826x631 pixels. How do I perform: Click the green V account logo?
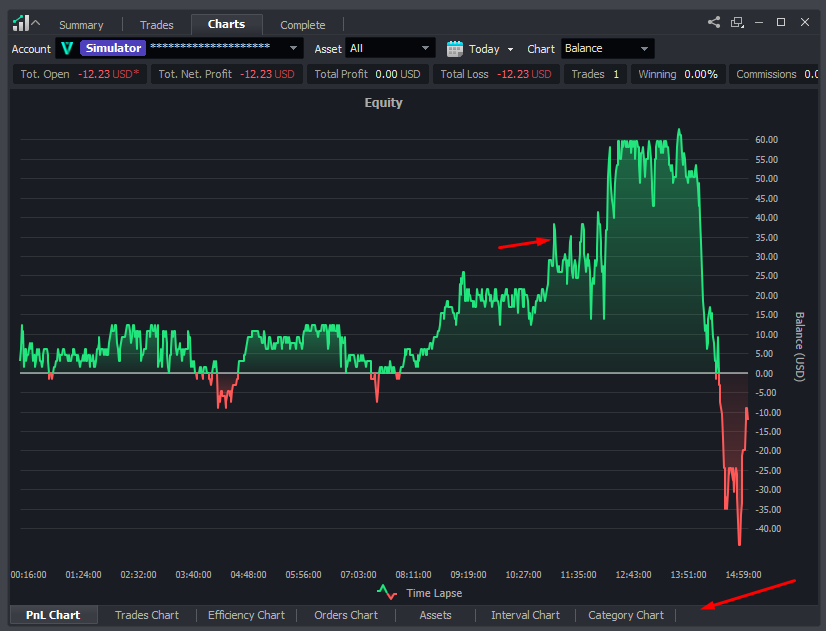coord(67,48)
